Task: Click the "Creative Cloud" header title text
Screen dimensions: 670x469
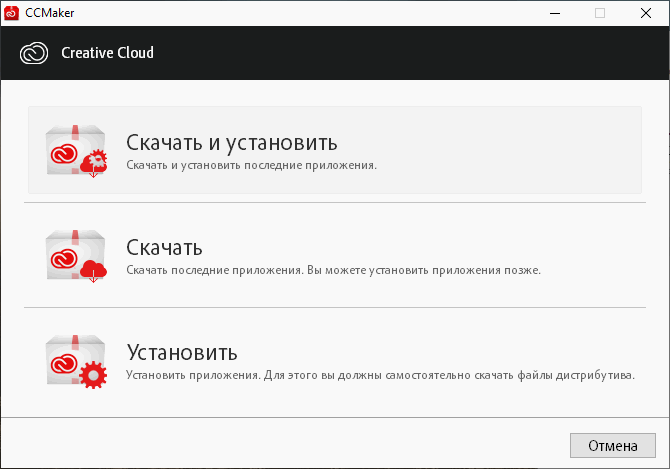Action: (x=107, y=53)
